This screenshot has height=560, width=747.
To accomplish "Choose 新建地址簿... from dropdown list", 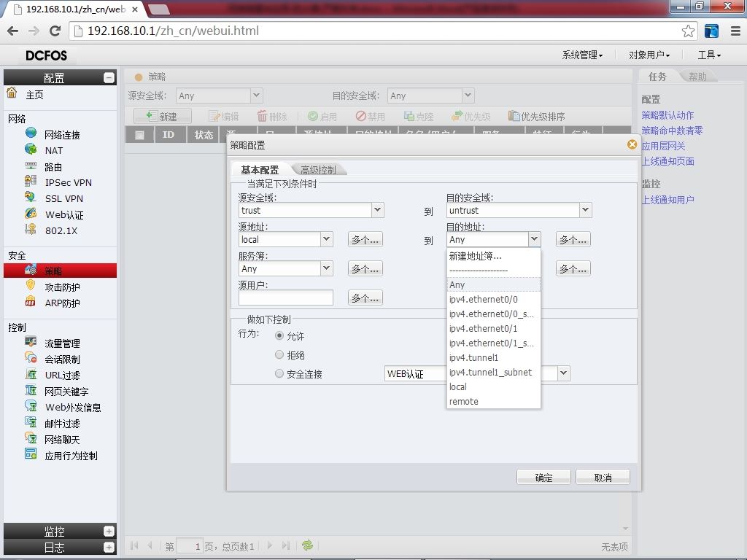I will tap(494, 256).
